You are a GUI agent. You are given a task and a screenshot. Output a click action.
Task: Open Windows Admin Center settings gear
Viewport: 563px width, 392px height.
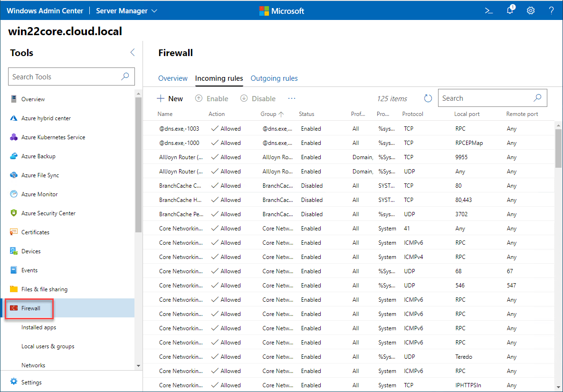click(x=531, y=10)
